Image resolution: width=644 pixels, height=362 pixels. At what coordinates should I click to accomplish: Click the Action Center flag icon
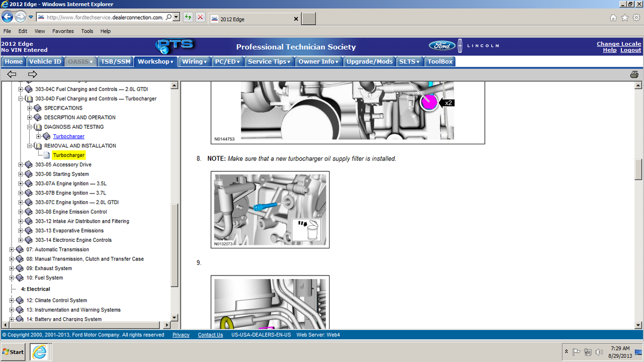pos(577,352)
